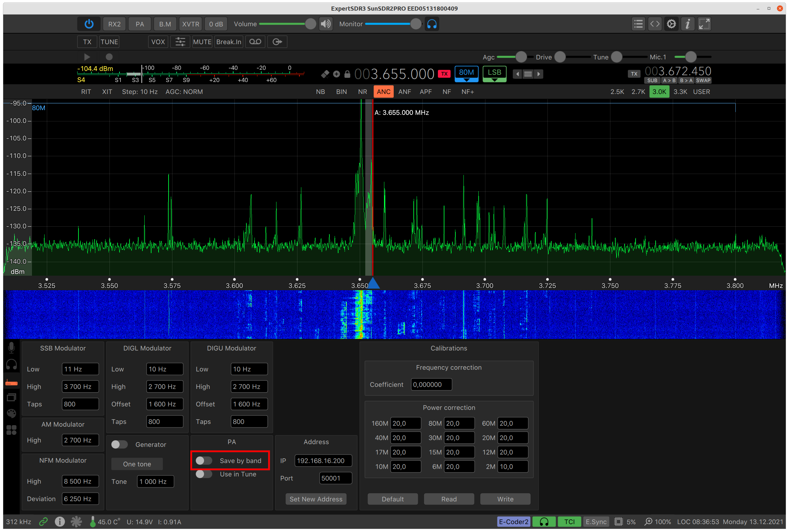
Task: Click the Write calibration button
Action: (x=505, y=499)
